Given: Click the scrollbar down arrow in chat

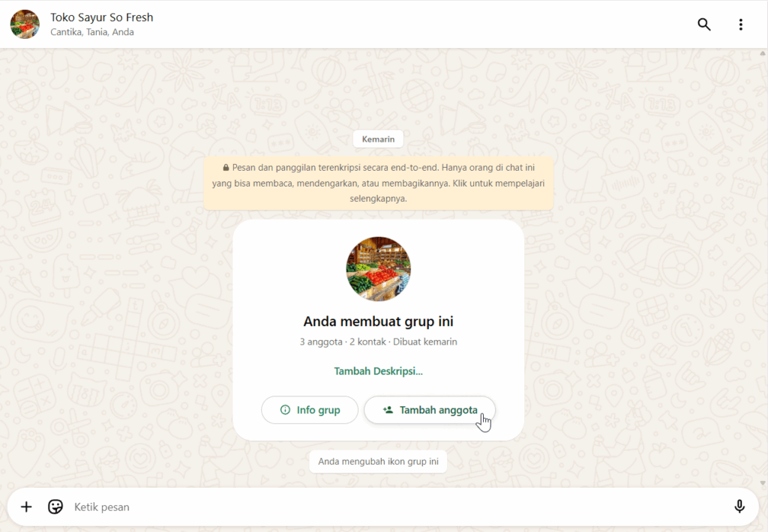Looking at the screenshot, I should tap(763, 483).
